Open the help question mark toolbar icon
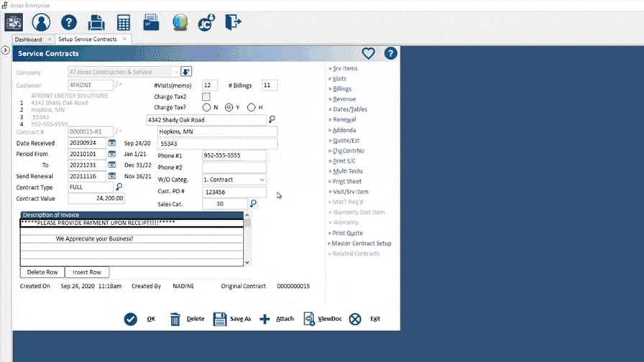Viewport: 644px width, 362px height. 68,22
